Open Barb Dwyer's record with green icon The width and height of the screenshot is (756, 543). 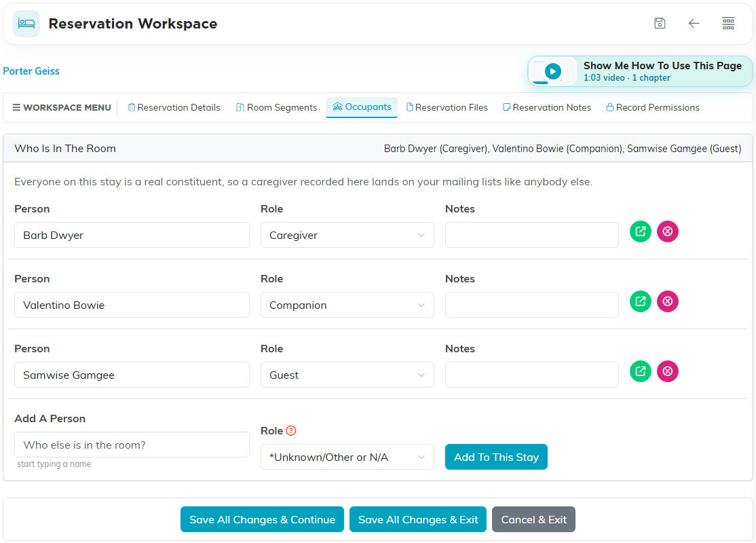click(640, 231)
